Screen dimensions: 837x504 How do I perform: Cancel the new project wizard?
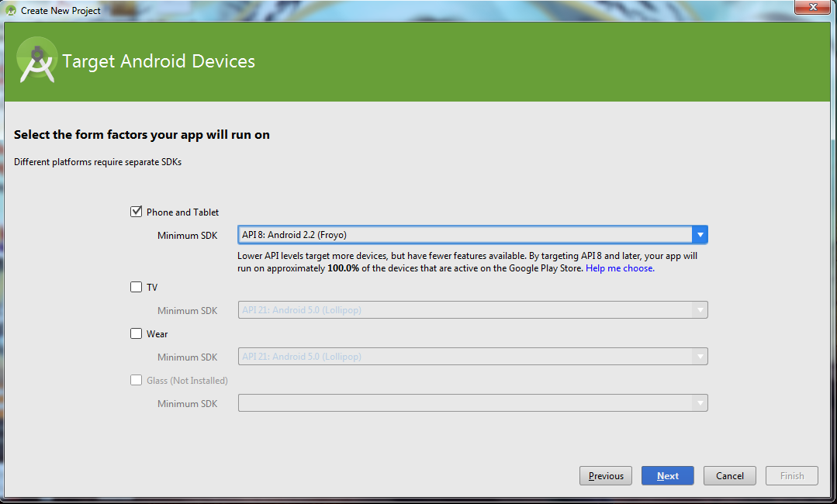730,476
